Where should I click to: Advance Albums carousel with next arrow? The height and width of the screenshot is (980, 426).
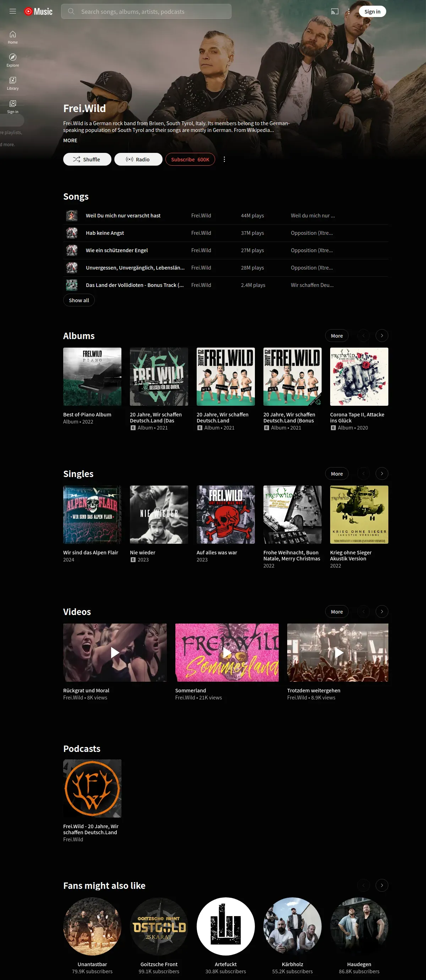coord(382,336)
